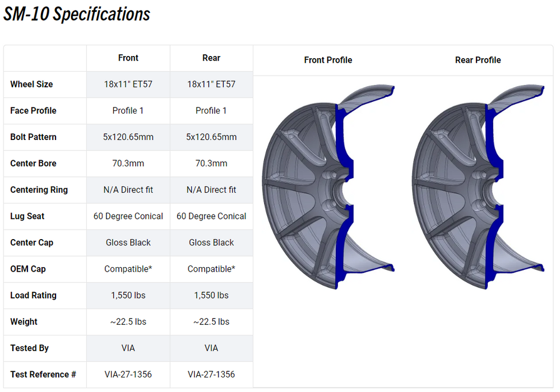Viewport: 560px width, 392px height.
Task: Select the Centering Ring row label
Action: [39, 190]
